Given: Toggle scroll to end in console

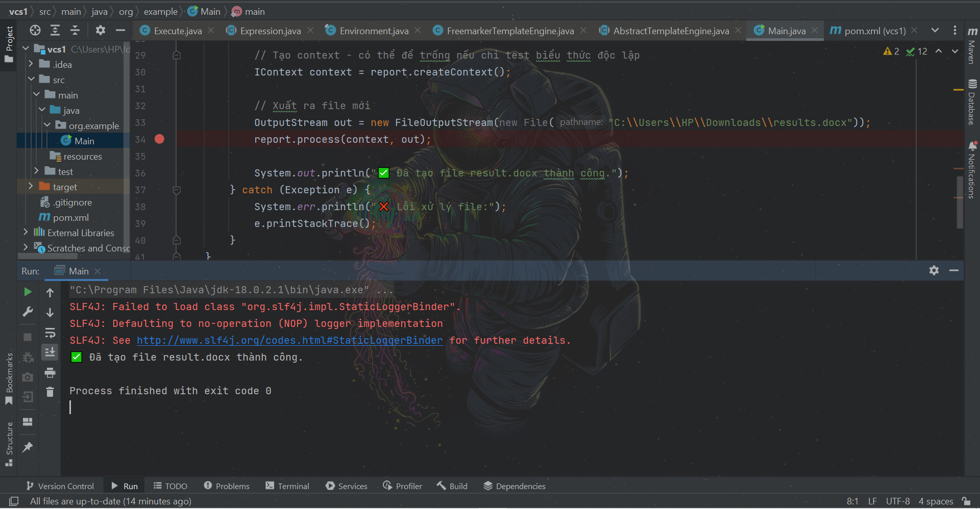Looking at the screenshot, I should coord(50,352).
